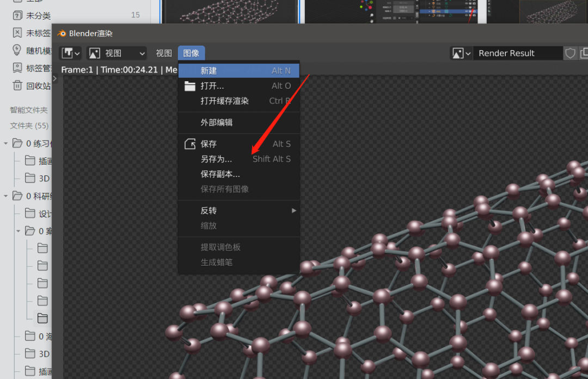588x379 pixels.
Task: Click the 15 count beside 未分类
Action: [x=136, y=15]
